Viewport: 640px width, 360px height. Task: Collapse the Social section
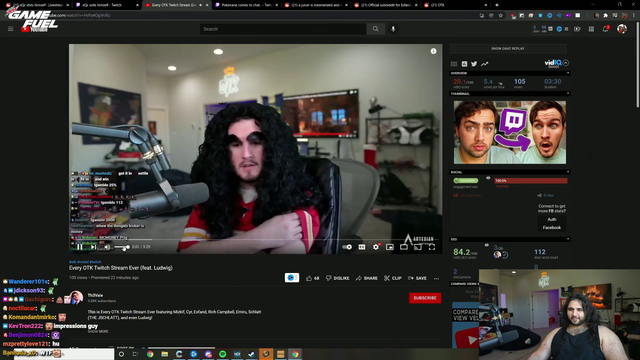(x=568, y=172)
